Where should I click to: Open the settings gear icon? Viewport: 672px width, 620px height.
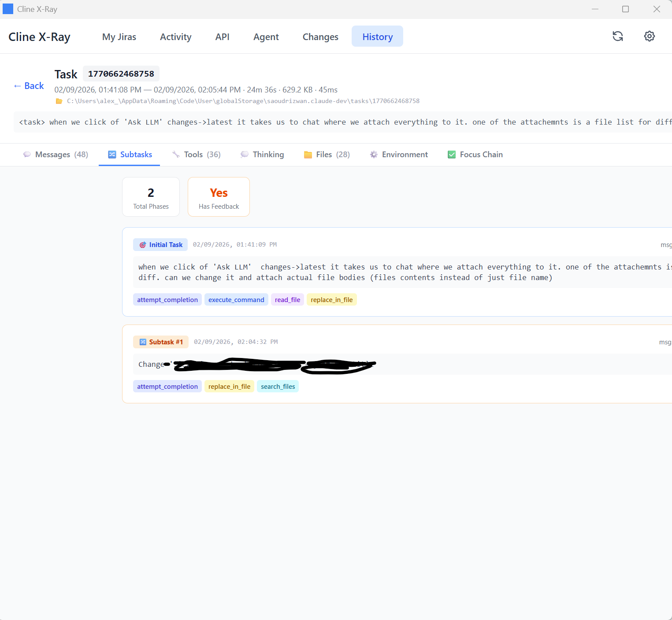(650, 36)
